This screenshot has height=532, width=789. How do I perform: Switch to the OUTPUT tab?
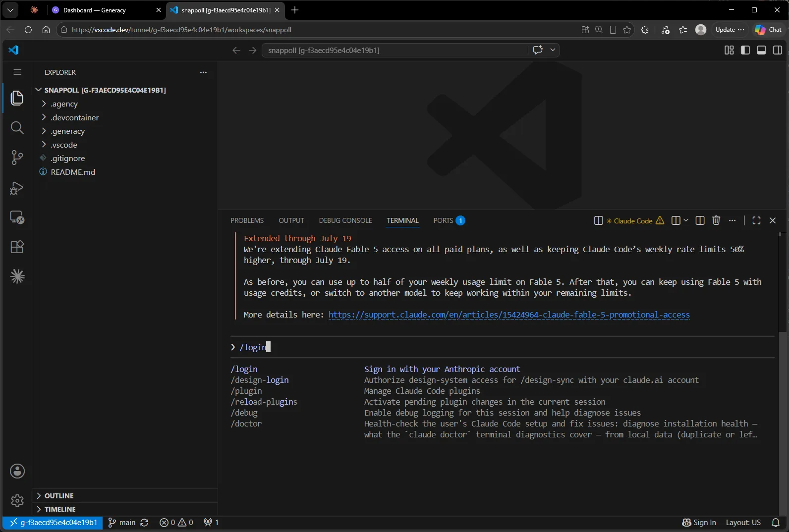tap(291, 220)
